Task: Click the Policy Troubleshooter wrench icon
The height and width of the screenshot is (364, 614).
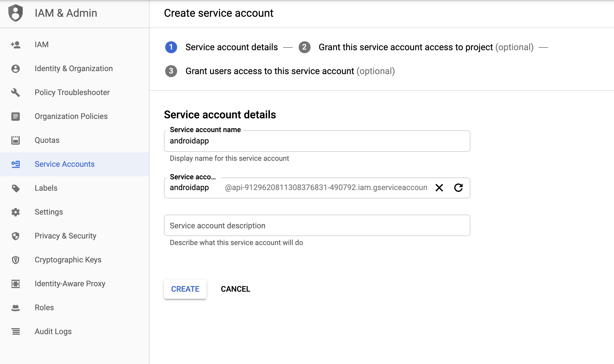Action: 16,92
